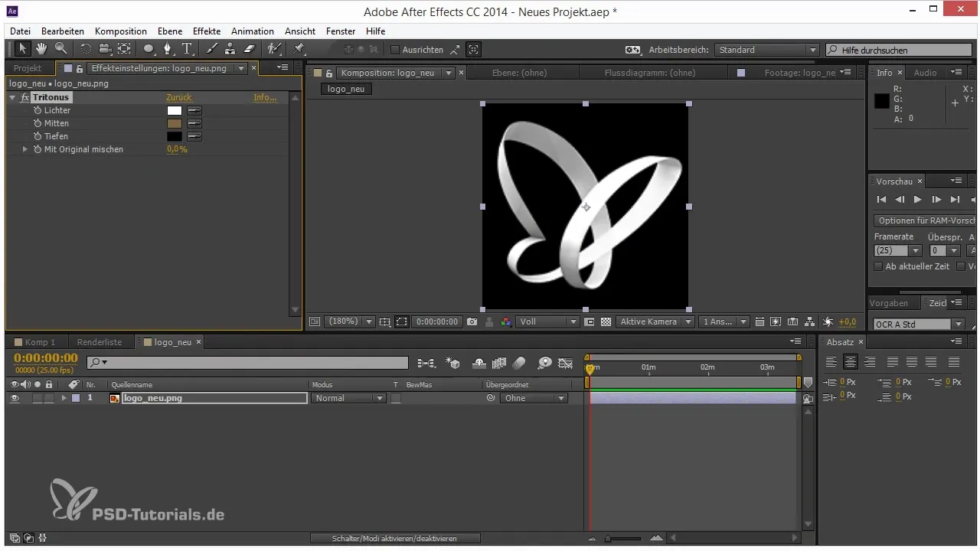The image size is (980, 551).
Task: Click the Tiefen black color swatch
Action: click(175, 136)
